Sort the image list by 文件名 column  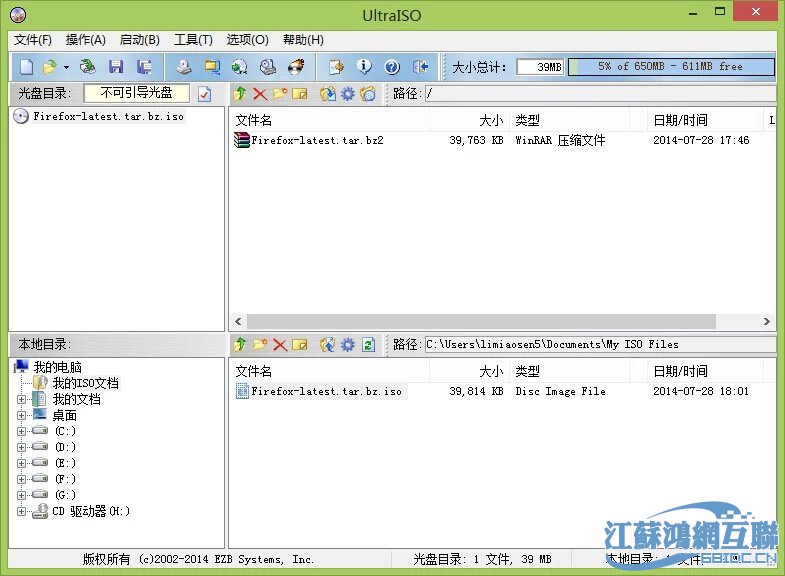pyautogui.click(x=330, y=121)
